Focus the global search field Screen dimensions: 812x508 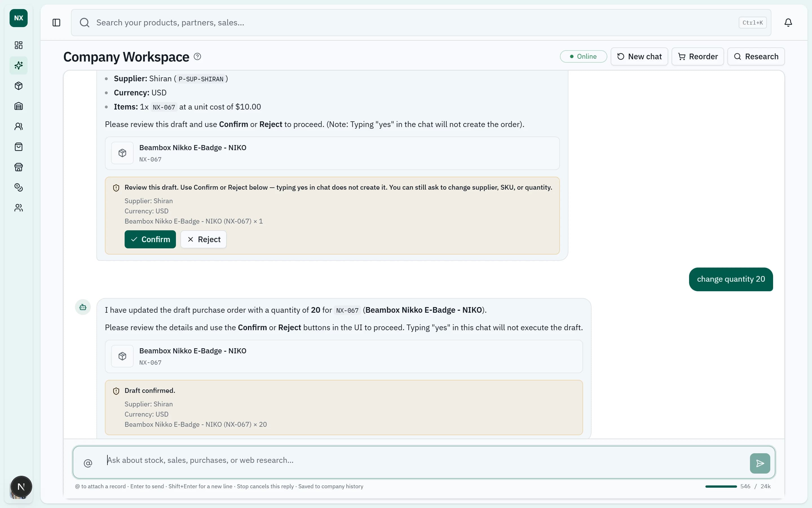[x=421, y=23]
